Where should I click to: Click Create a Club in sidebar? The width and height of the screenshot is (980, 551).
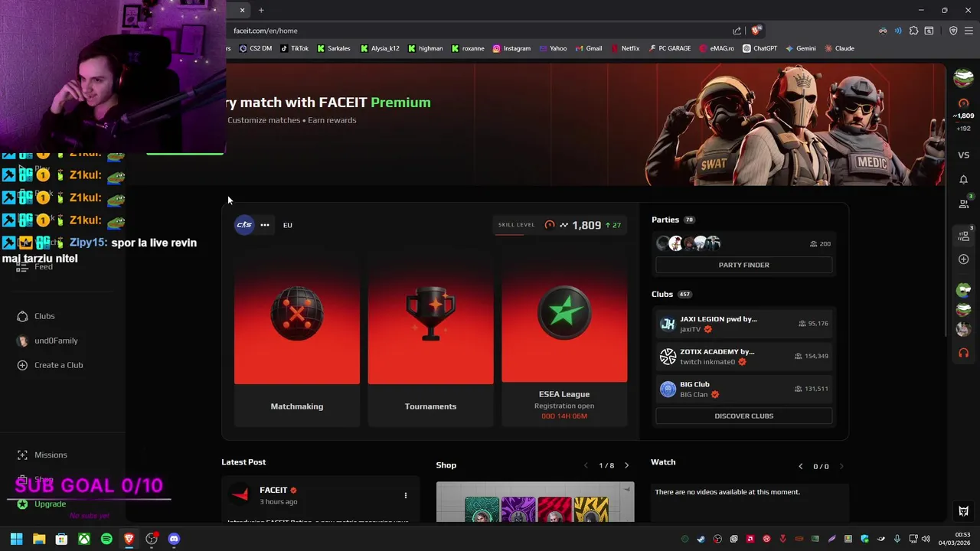50,365
